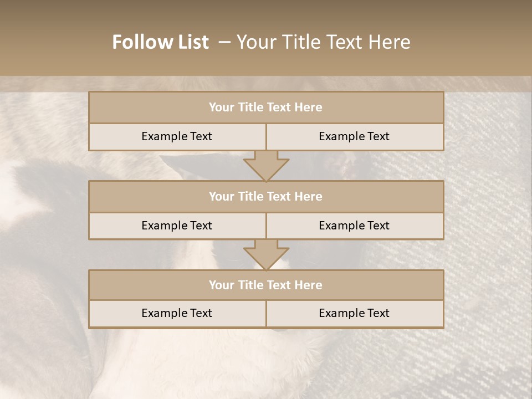This screenshot has width=532, height=399.
Task: Click the top-right 'Example Text' cell
Action: click(x=354, y=136)
